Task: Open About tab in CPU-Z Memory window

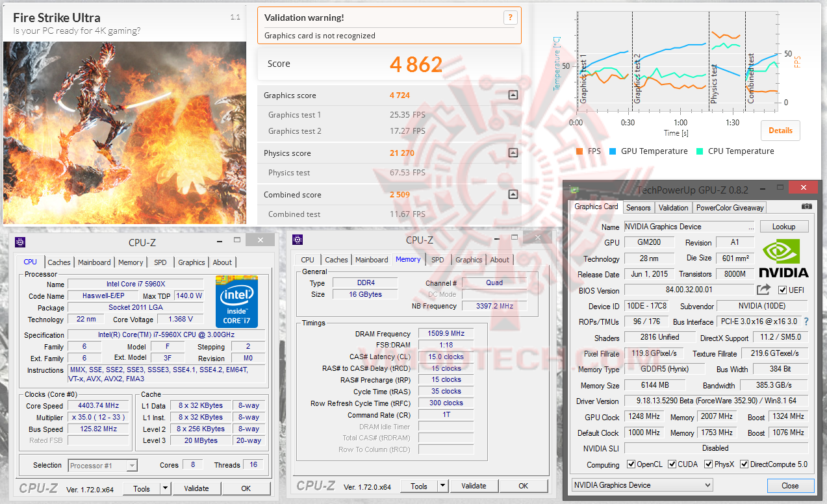Action: pos(500,260)
